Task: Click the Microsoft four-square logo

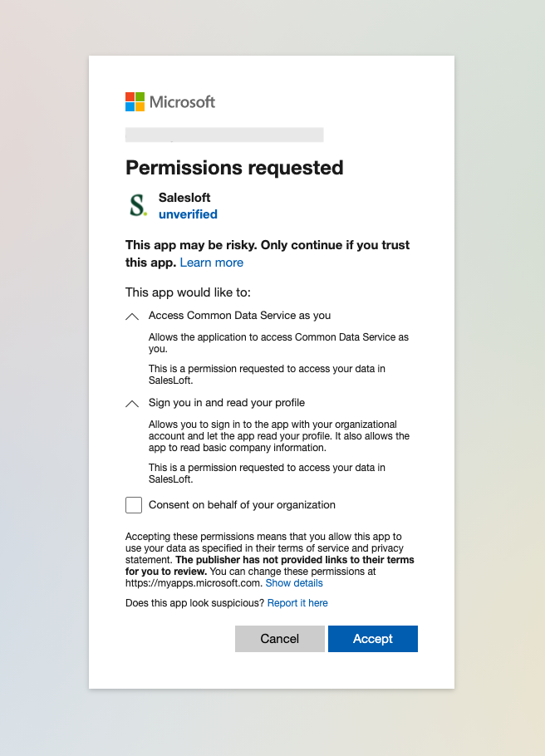Action: 135,101
